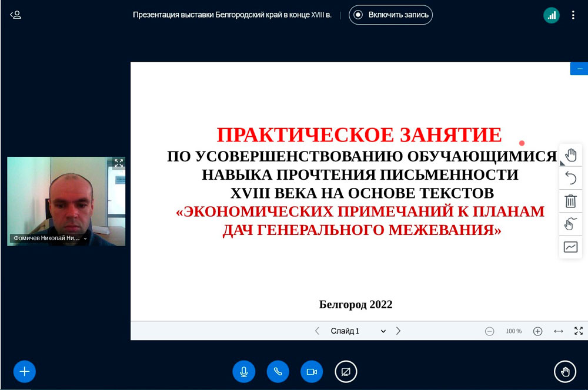
Task: Undo the last whiteboard annotation
Action: [570, 178]
